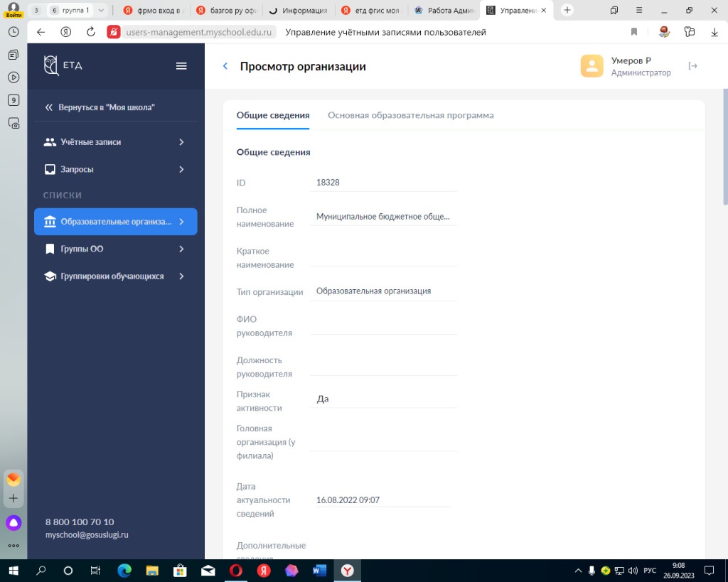Click the logout icon near Администратор

[x=693, y=66]
